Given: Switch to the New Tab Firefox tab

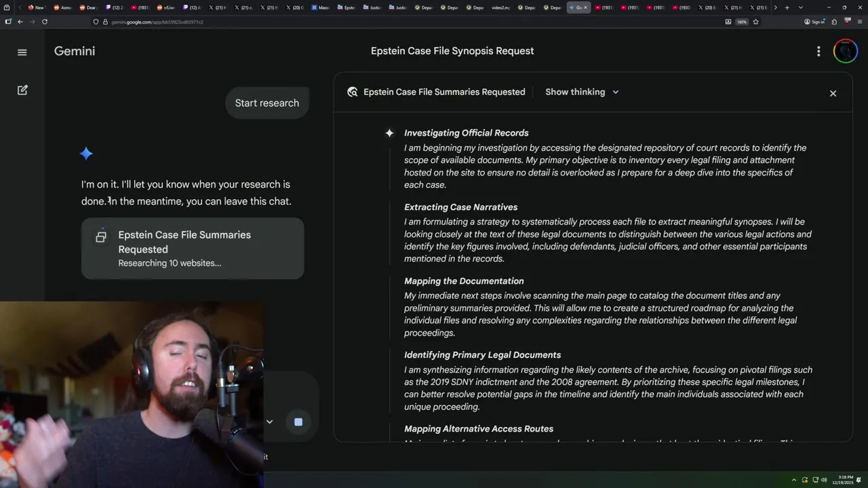Looking at the screenshot, I should 36,7.
